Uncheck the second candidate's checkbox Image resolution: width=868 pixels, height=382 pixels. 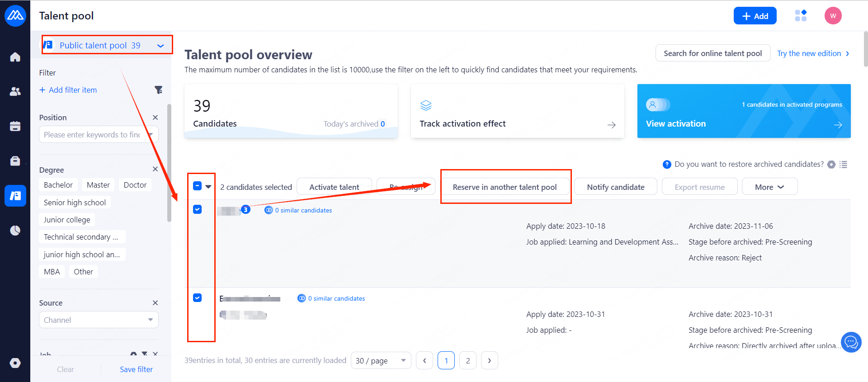coord(198,297)
